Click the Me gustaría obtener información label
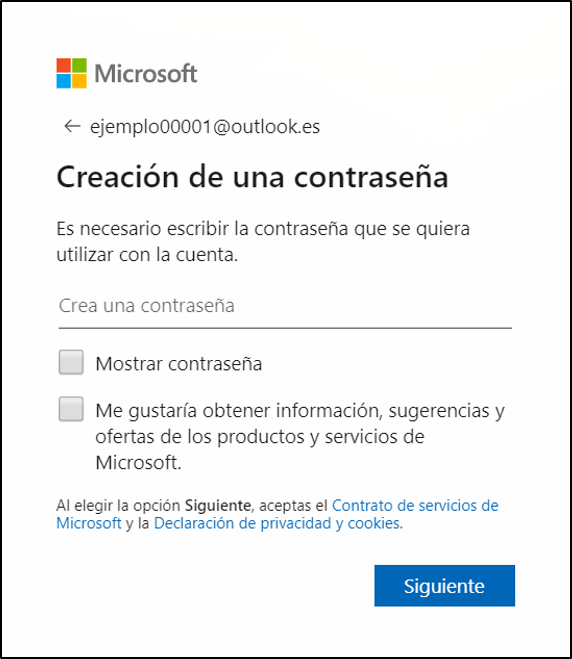This screenshot has height=659, width=572. [300, 436]
